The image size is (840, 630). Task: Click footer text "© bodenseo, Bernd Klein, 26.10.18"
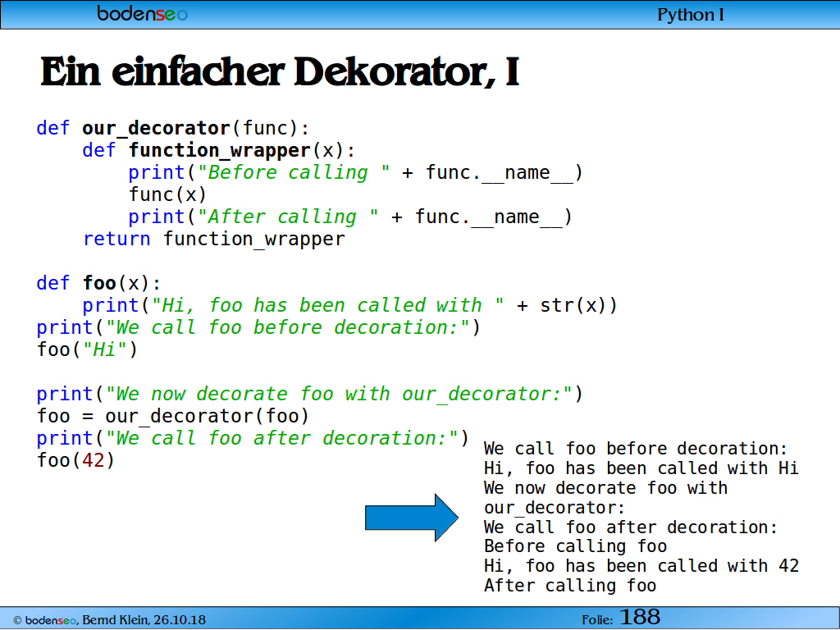pos(109,620)
